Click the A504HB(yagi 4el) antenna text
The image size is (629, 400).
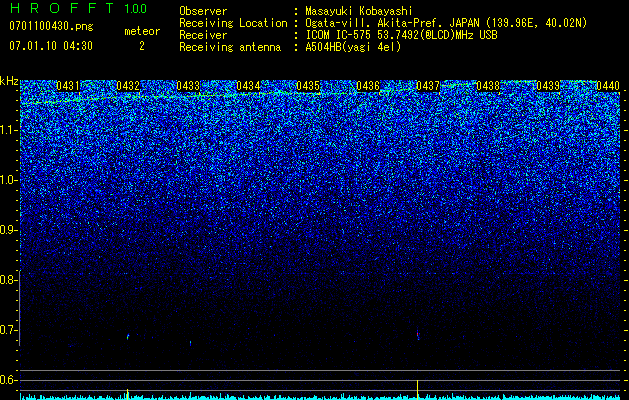353,47
